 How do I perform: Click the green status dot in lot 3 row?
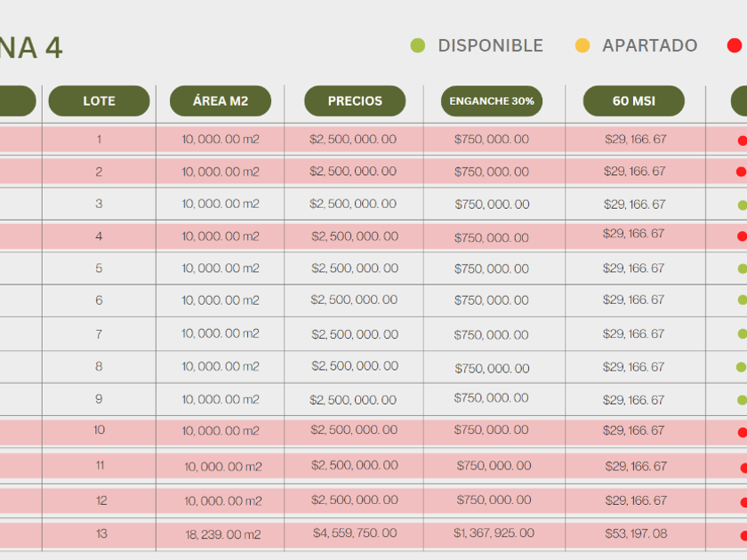click(x=743, y=205)
